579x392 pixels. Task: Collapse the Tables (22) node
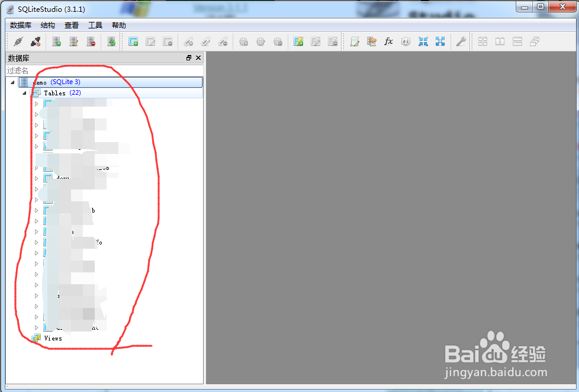[x=24, y=93]
